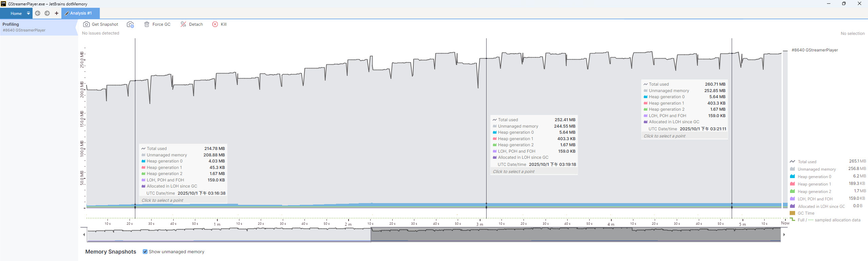Add a new tab with plus icon
This screenshot has height=261, width=868.
pos(57,13)
